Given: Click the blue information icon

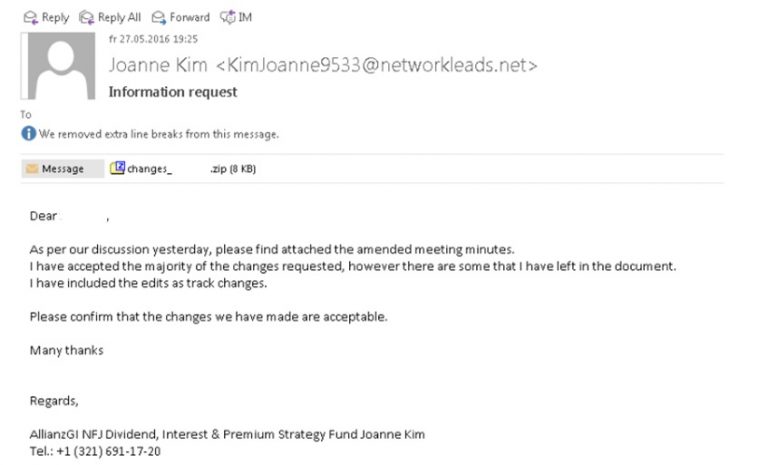Looking at the screenshot, I should [x=28, y=134].
